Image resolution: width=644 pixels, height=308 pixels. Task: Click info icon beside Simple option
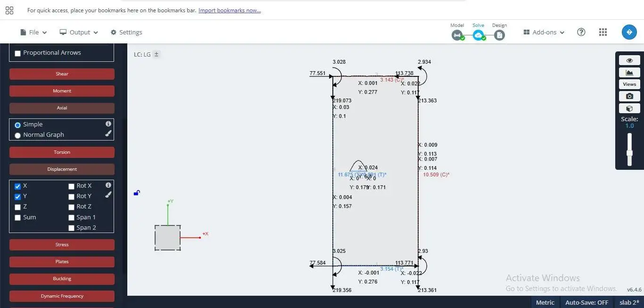108,124
